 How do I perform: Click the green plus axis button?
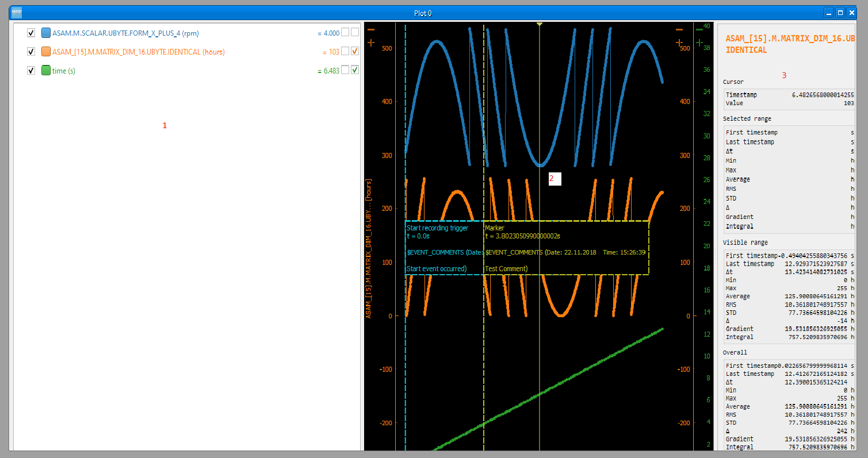point(699,43)
